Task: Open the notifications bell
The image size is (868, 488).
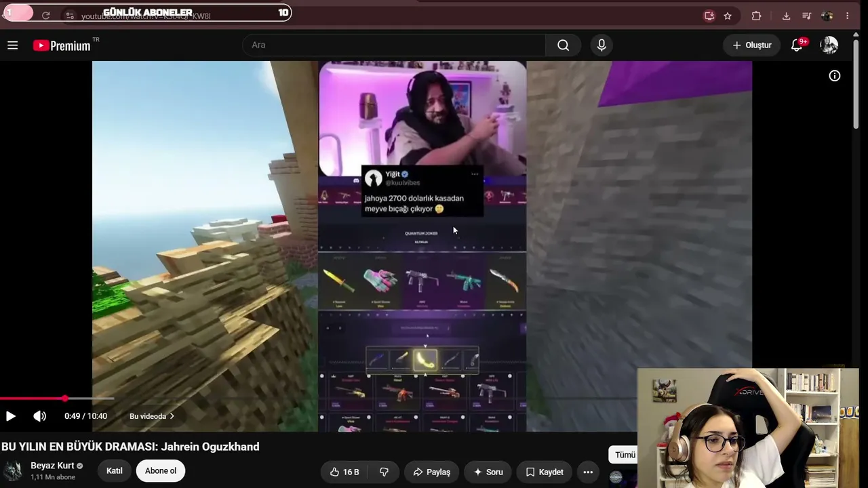Action: 797,45
